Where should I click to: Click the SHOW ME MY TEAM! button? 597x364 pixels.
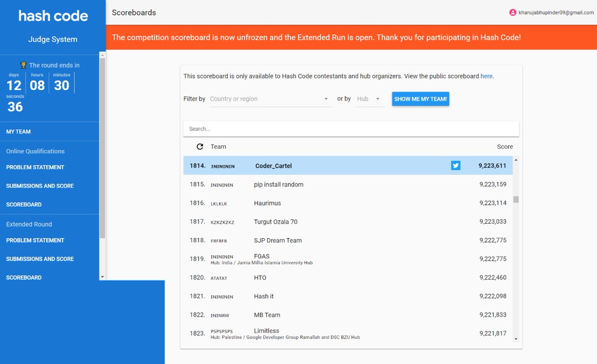[420, 99]
